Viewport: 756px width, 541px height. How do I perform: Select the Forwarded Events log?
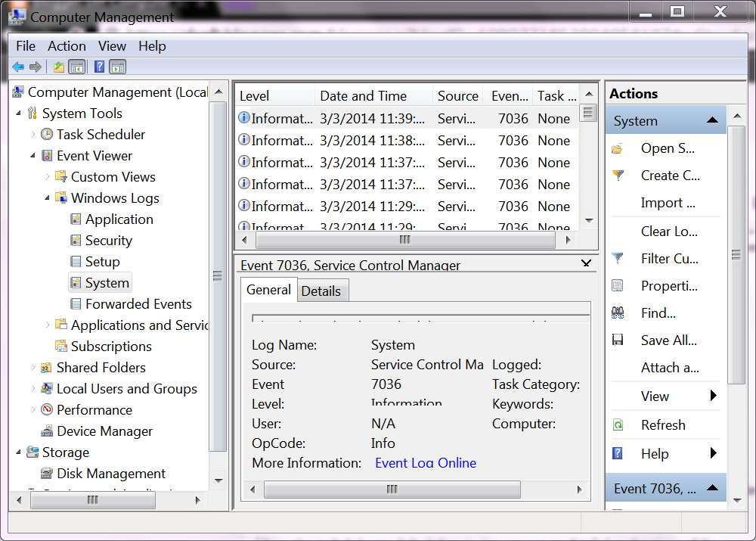click(138, 304)
